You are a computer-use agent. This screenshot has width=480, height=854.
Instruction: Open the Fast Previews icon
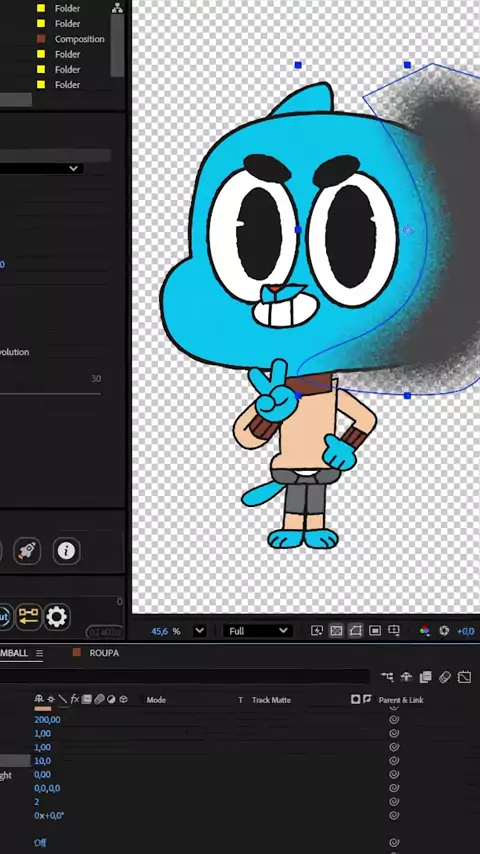click(317, 631)
